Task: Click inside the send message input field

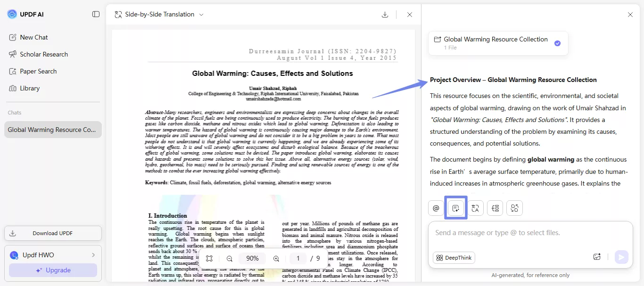Action: [x=519, y=232]
